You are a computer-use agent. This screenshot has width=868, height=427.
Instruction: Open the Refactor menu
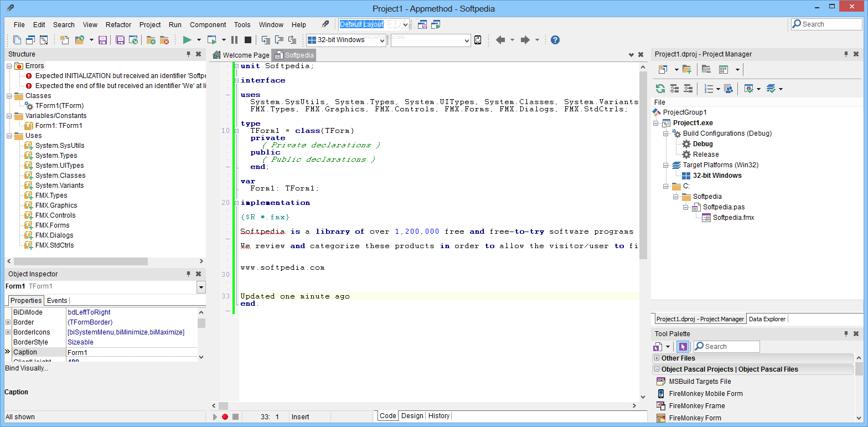pos(118,25)
